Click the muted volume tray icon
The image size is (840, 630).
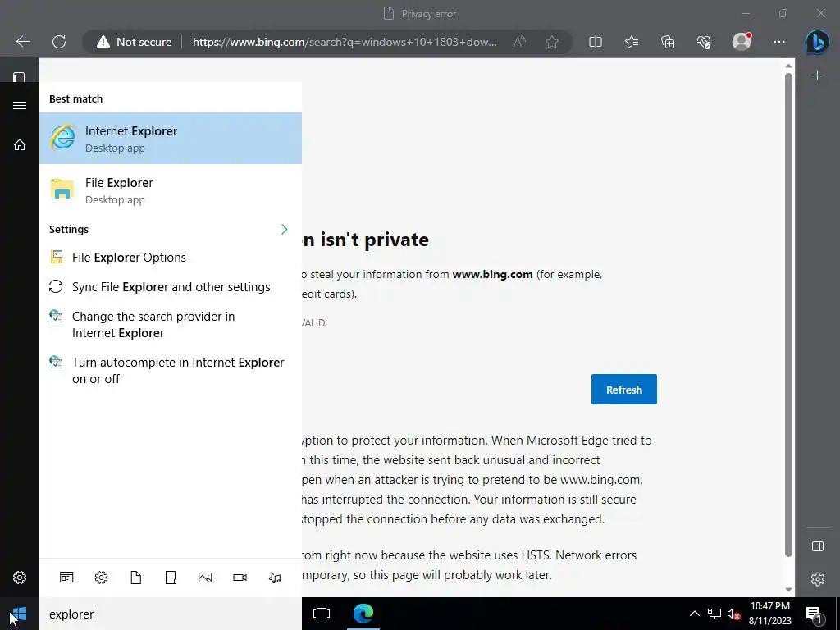[733, 614]
